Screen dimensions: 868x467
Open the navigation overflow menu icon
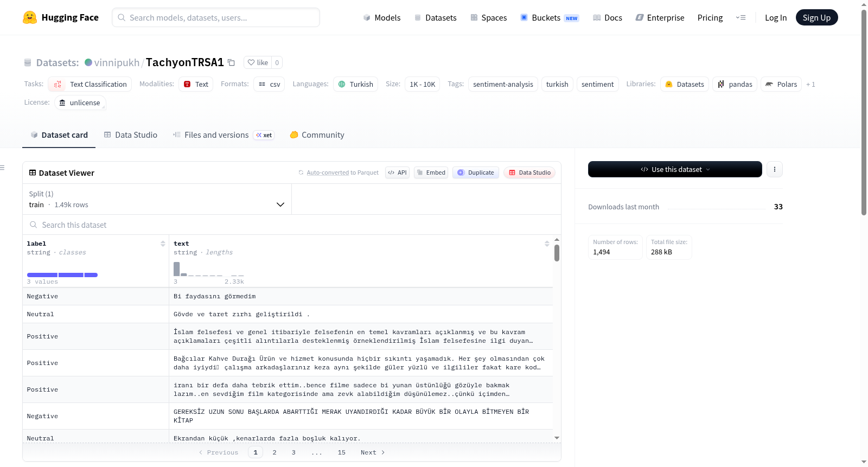pos(741,17)
